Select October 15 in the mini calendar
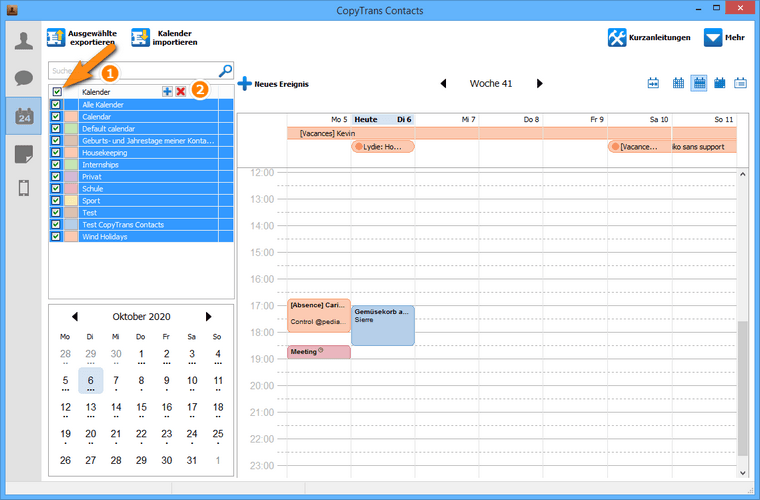Screen dimensions: 760x500 [x=141, y=407]
